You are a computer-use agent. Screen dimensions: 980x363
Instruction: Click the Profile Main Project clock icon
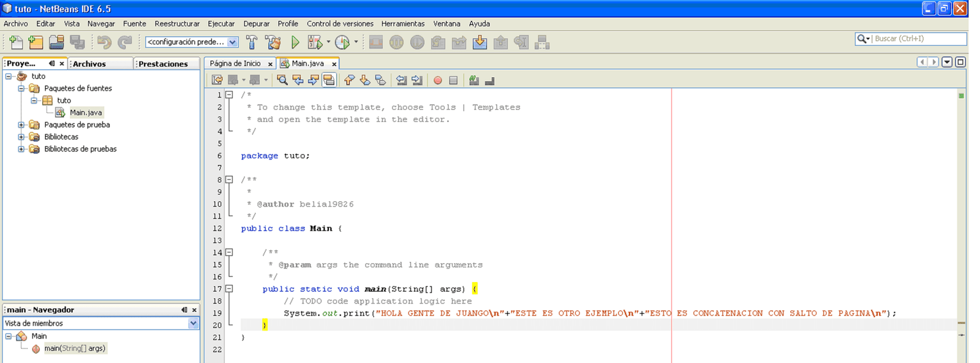pyautogui.click(x=342, y=42)
